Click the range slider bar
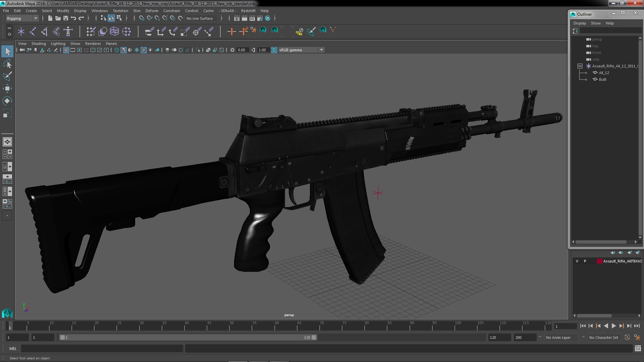Viewport: 644px width, 362px height. 188,338
